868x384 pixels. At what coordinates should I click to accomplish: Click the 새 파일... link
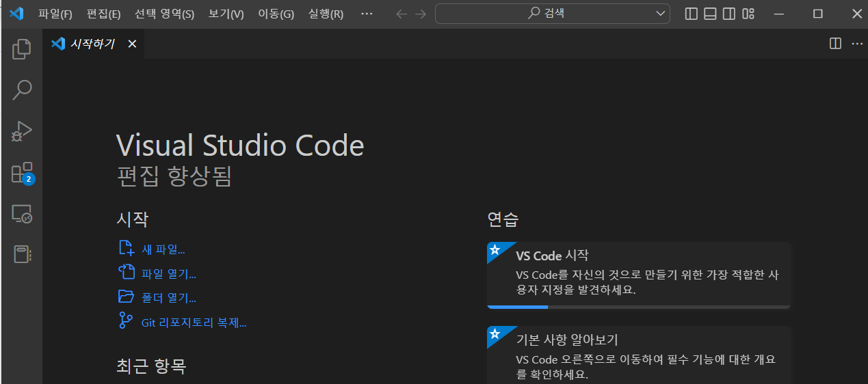point(152,249)
